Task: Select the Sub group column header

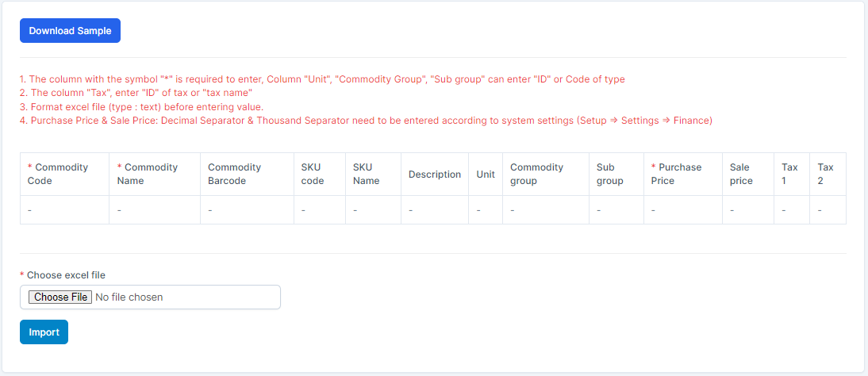Action: (x=610, y=174)
